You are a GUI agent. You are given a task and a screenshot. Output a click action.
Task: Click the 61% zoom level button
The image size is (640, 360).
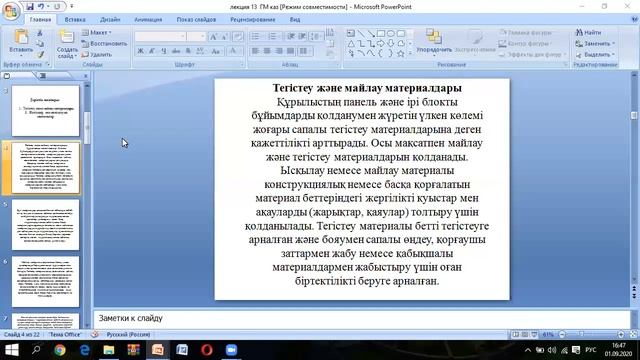(x=548, y=334)
